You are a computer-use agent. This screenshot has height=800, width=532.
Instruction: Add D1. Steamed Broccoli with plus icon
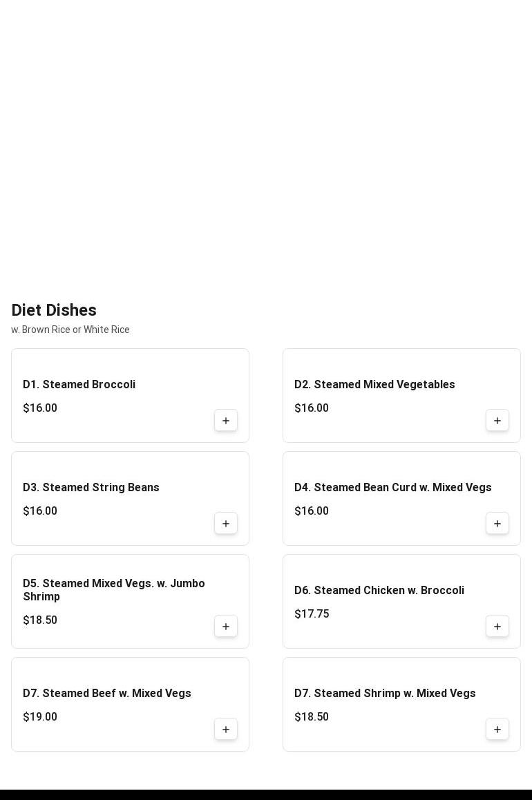[x=226, y=421]
